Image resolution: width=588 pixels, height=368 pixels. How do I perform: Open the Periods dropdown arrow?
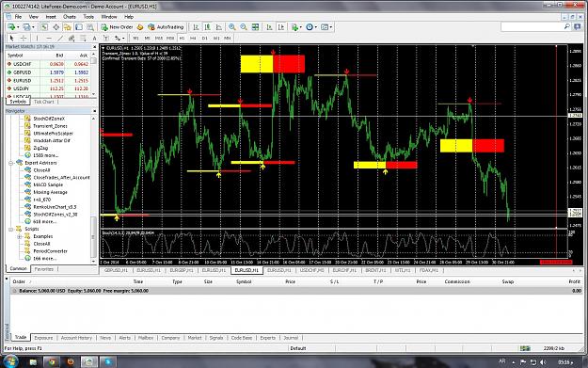tap(316, 27)
